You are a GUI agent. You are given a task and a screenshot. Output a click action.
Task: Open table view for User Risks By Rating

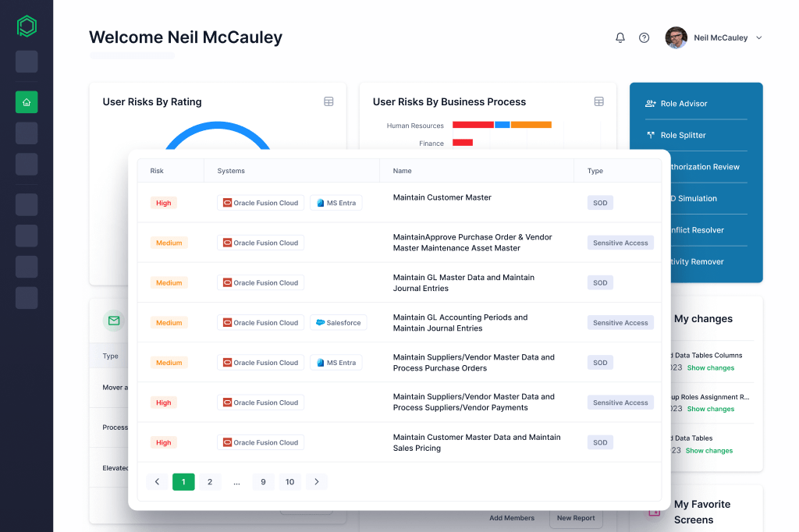328,101
